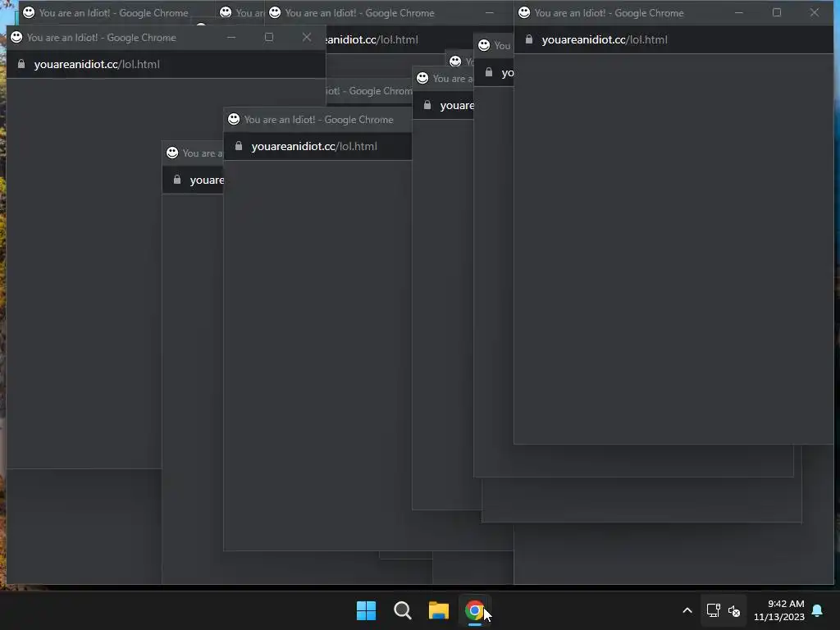Viewport: 840px width, 630px height.
Task: Click the partial 'iot! - Google Chrom' title bar
Action: coord(368,91)
